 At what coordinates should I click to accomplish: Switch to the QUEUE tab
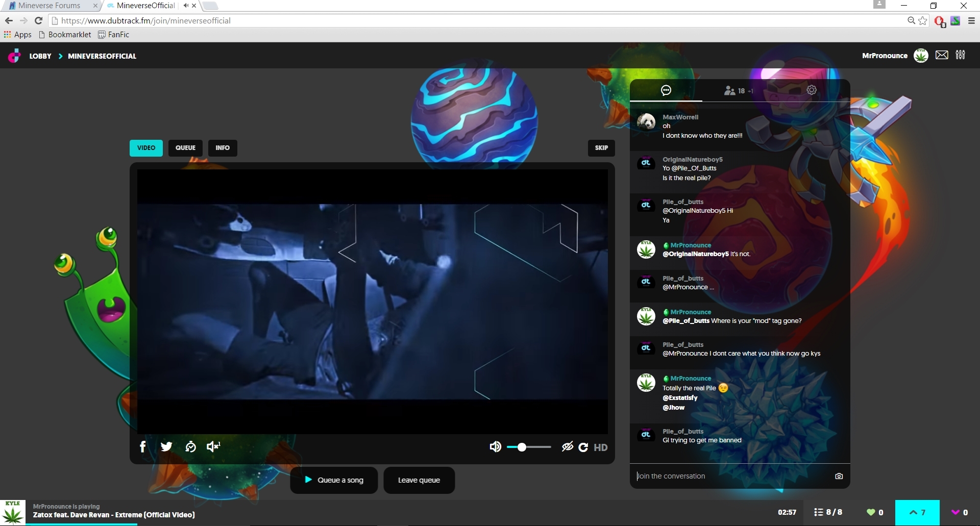185,148
